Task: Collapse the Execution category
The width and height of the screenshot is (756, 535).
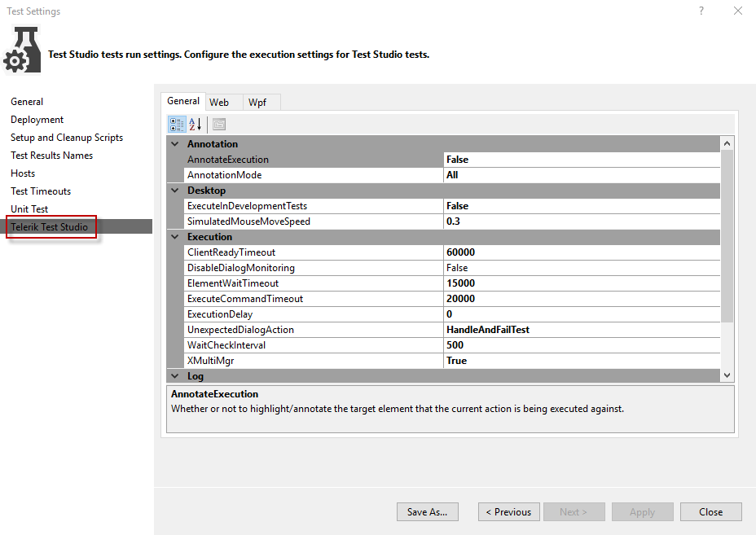Action: pyautogui.click(x=175, y=237)
